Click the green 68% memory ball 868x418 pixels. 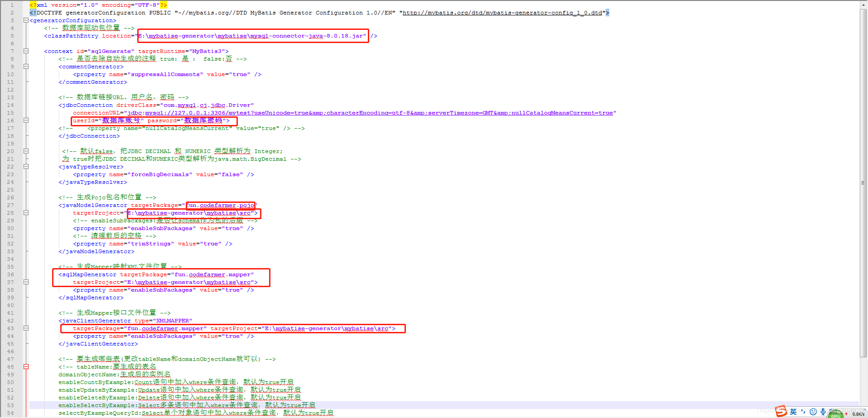pos(836,414)
